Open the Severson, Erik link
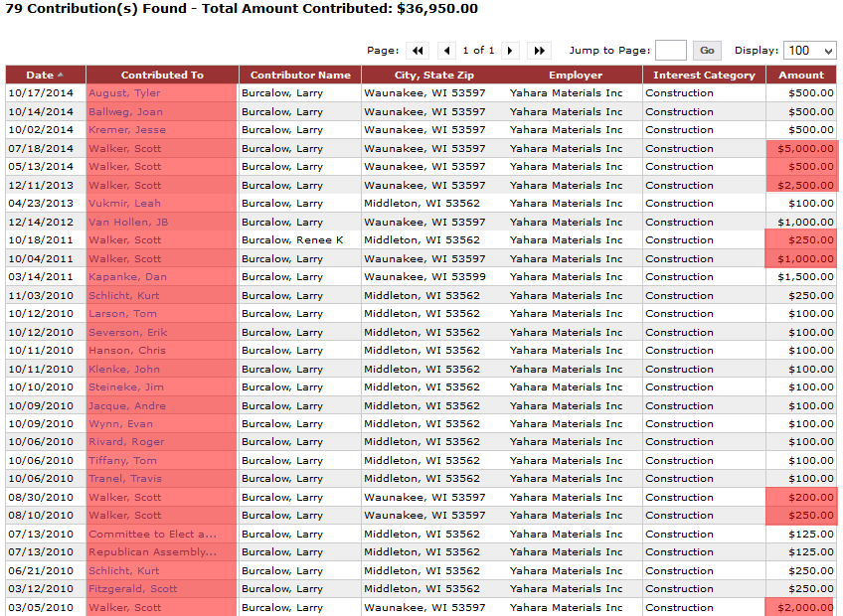The height and width of the screenshot is (616, 843). tap(128, 333)
